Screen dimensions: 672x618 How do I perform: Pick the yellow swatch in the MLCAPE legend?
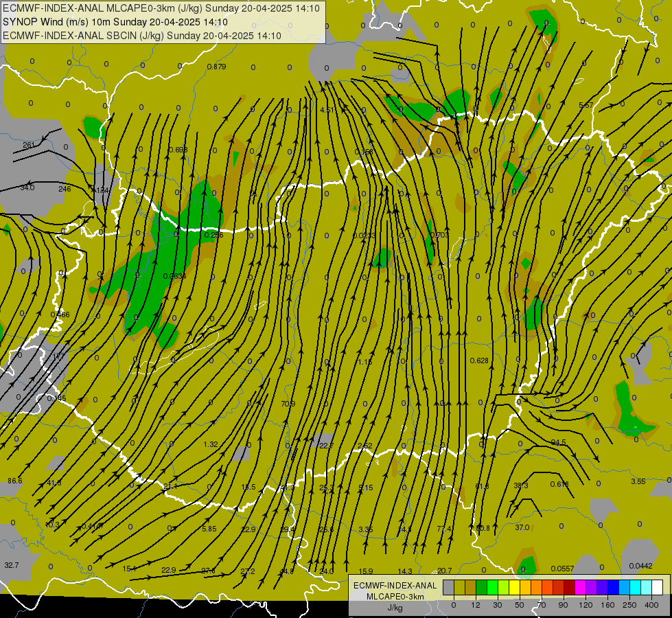pos(514,587)
